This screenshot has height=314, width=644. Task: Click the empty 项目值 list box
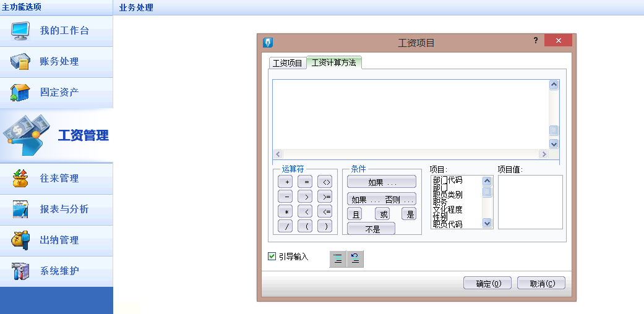(530, 202)
